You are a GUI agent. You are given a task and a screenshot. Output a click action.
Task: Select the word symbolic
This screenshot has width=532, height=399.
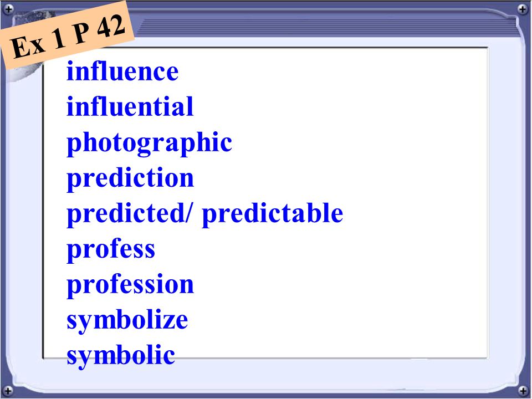(121, 356)
